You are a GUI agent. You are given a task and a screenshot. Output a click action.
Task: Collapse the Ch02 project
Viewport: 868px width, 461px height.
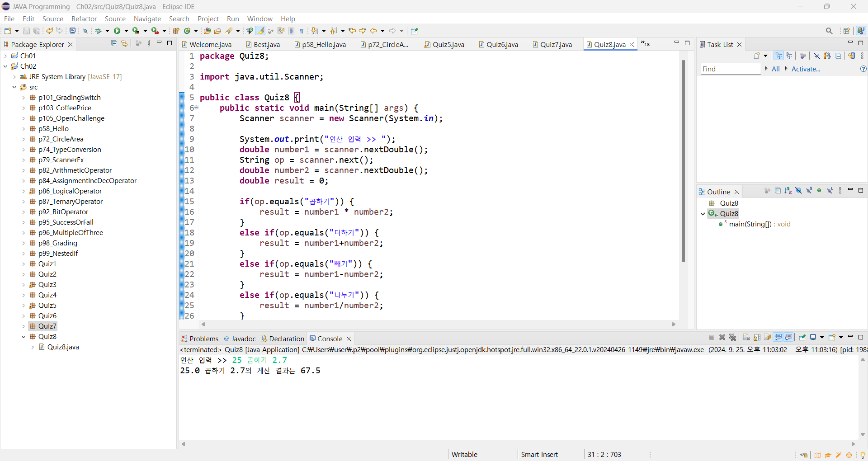5,66
